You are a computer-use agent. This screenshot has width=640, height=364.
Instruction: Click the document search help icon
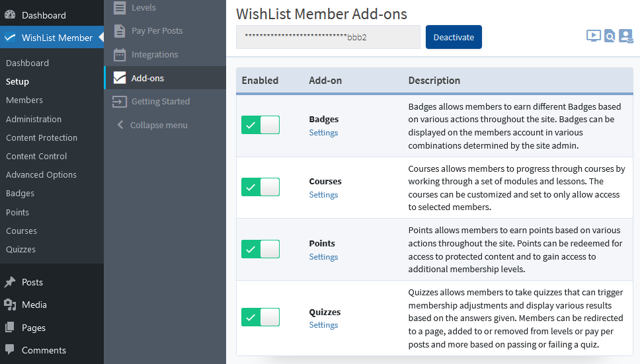tap(610, 36)
